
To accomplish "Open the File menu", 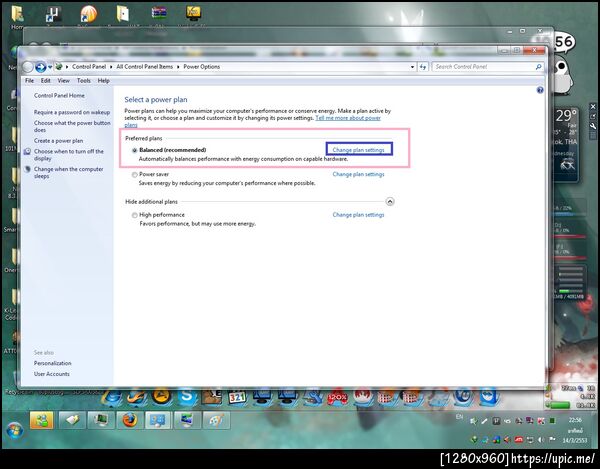I will [29, 81].
